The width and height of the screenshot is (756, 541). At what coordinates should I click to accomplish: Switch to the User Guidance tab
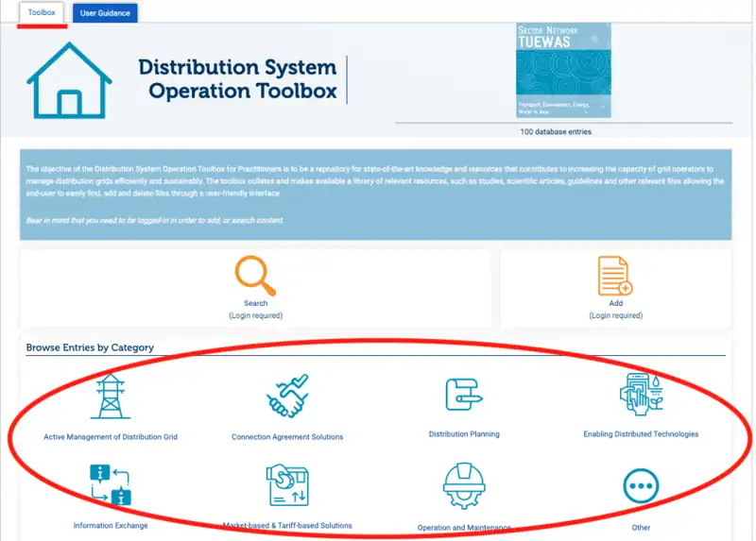point(105,13)
